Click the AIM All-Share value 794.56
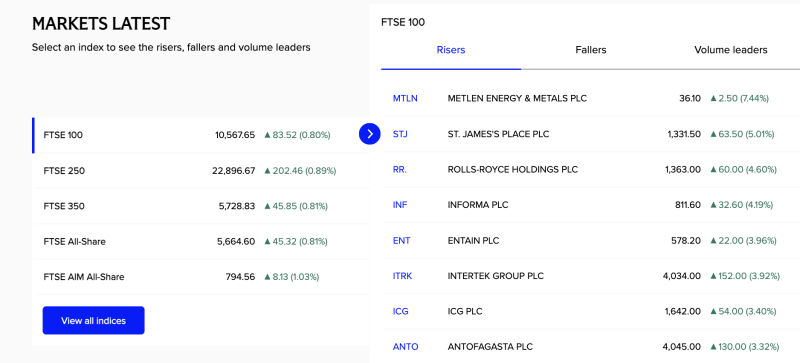The width and height of the screenshot is (800, 363). [240, 277]
